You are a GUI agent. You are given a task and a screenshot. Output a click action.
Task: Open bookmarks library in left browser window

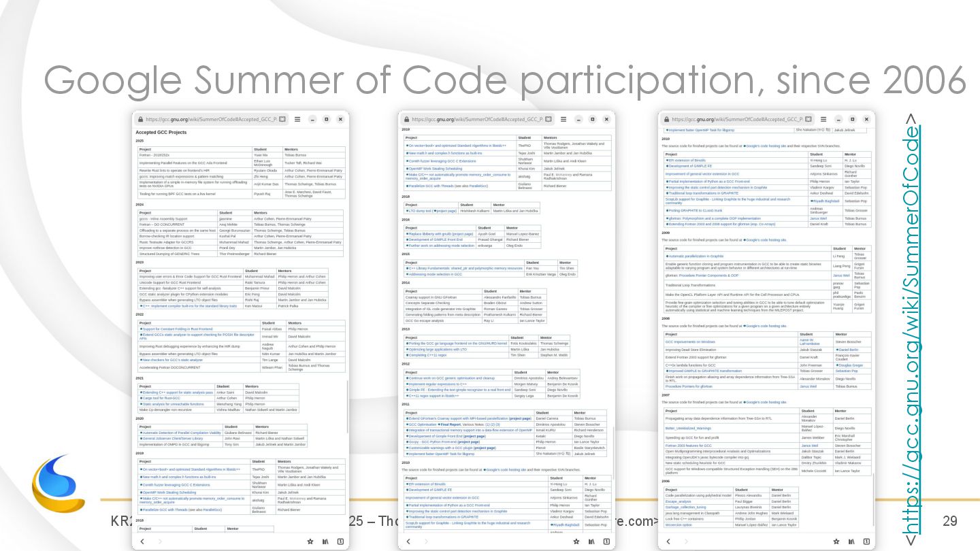click(325, 541)
